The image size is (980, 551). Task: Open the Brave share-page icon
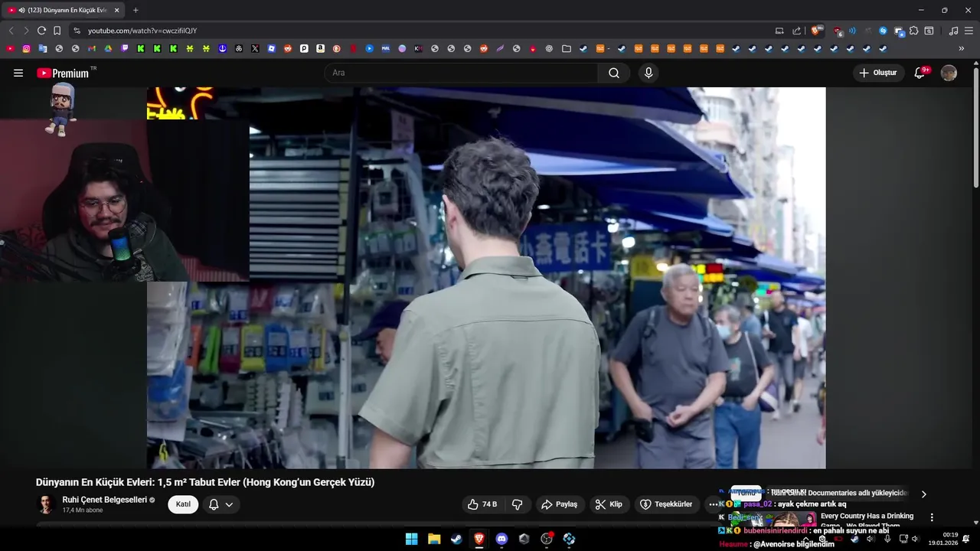click(796, 31)
